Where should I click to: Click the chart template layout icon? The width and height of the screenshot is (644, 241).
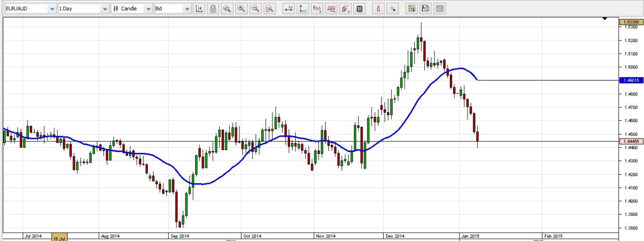pos(440,8)
